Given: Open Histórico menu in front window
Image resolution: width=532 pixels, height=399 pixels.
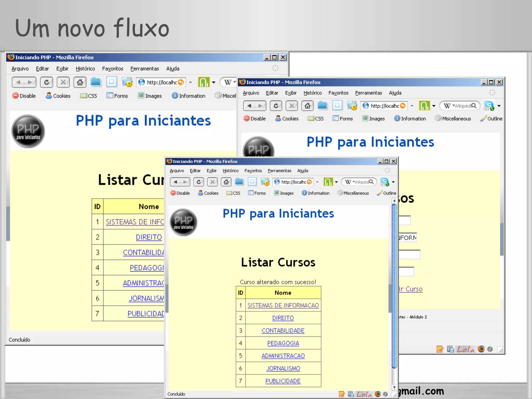Looking at the screenshot, I should point(231,171).
